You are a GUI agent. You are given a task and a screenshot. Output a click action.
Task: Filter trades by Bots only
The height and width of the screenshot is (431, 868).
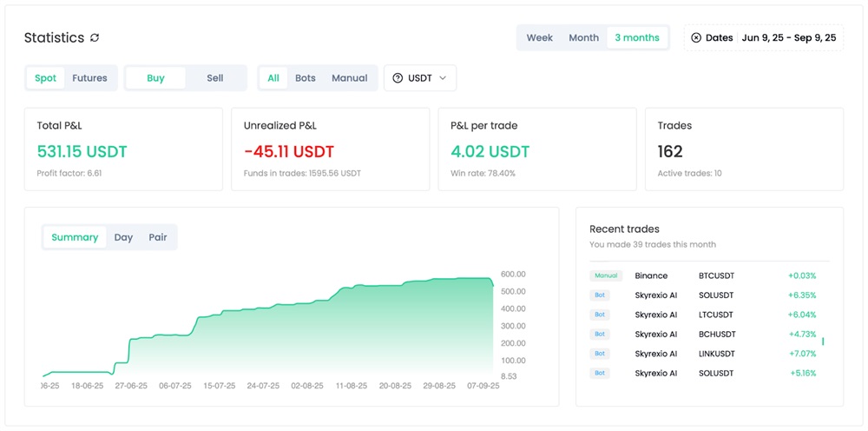pyautogui.click(x=305, y=78)
